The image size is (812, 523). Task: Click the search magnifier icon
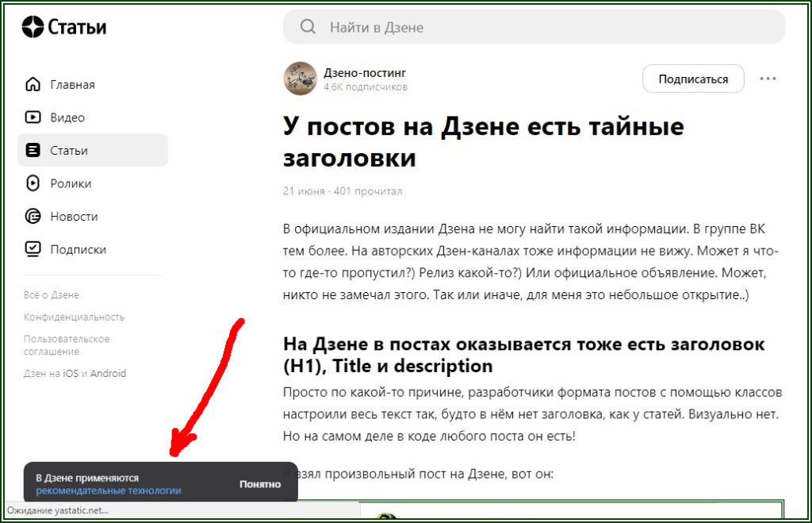[308, 26]
